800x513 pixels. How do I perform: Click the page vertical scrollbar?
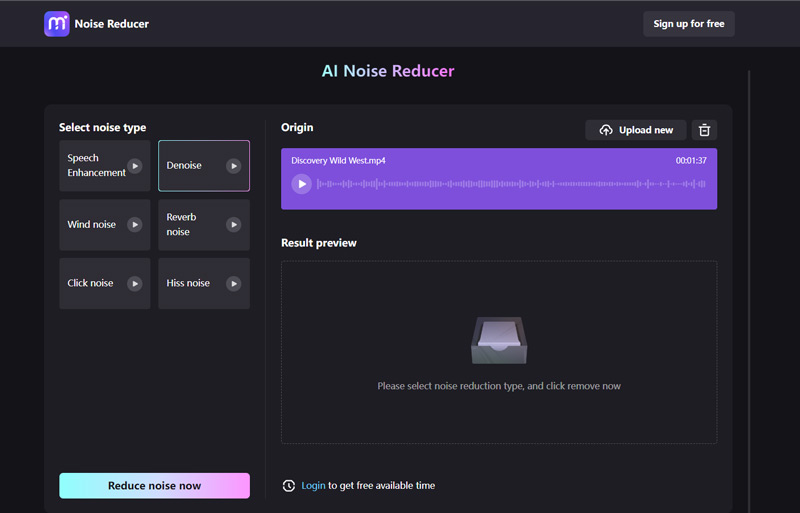[x=749, y=291]
